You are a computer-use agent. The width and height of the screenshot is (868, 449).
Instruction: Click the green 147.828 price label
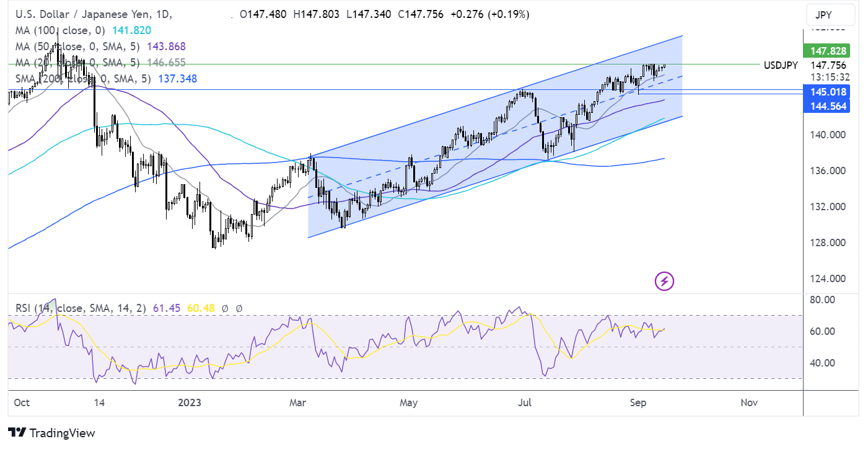(x=826, y=51)
